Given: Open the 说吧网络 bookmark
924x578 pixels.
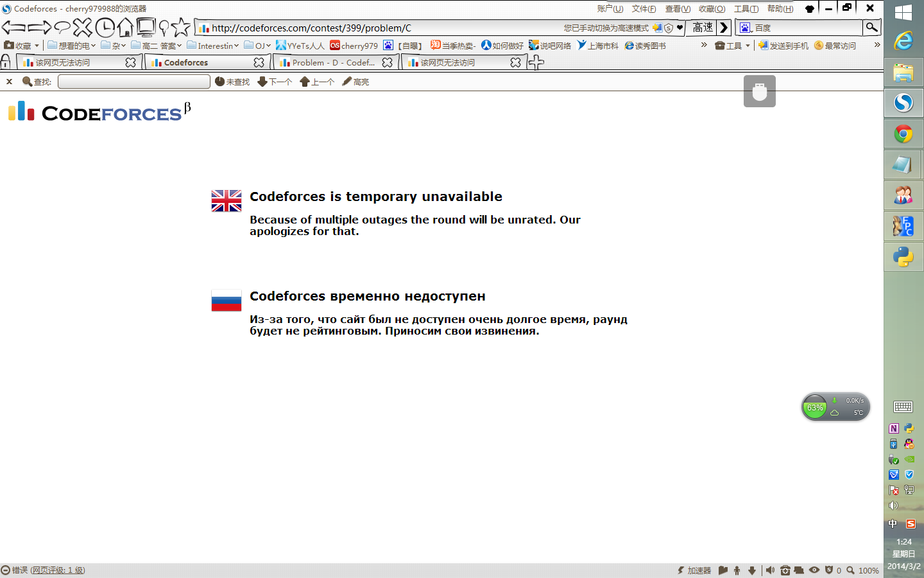Looking at the screenshot, I should pyautogui.click(x=550, y=46).
